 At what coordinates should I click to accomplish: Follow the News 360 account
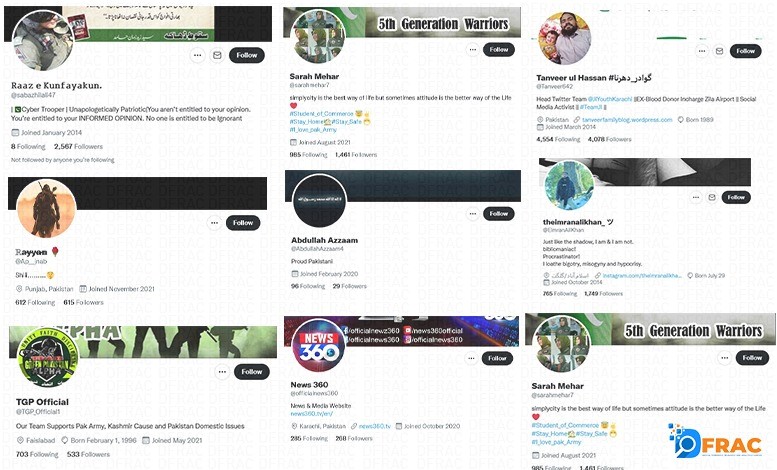[497, 358]
